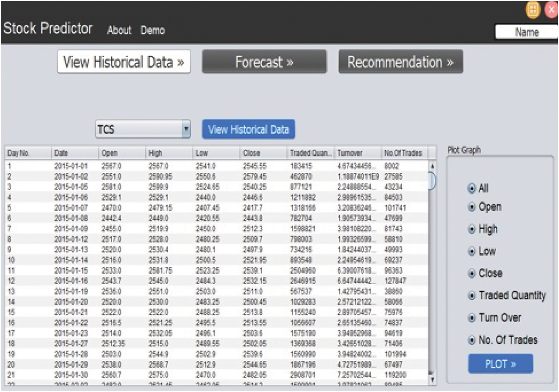Choose the Traded Quantity radio button

coord(472,296)
